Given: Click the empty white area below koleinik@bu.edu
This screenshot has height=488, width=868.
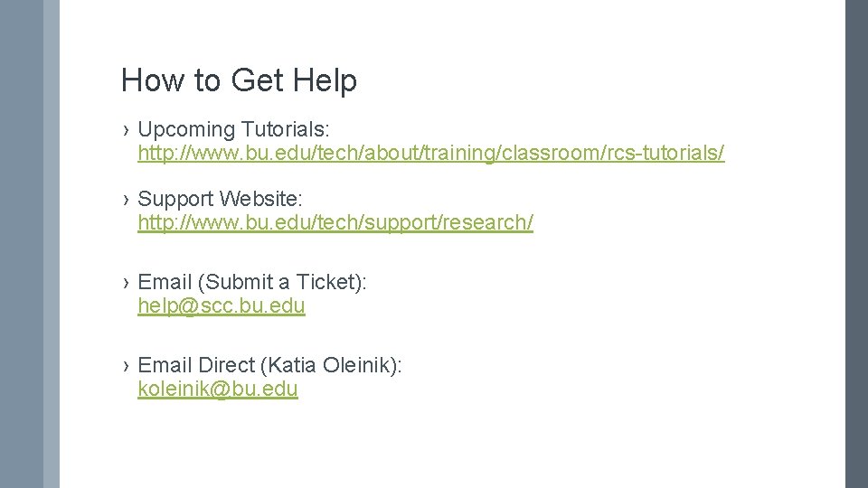Looking at the screenshot, I should (452, 443).
